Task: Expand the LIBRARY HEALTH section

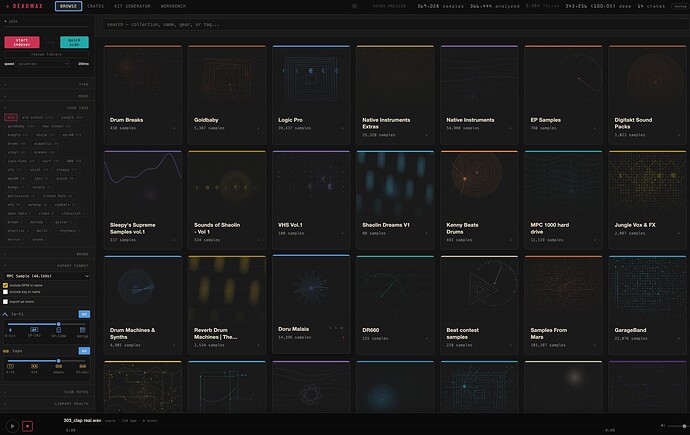Action: click(x=47, y=403)
